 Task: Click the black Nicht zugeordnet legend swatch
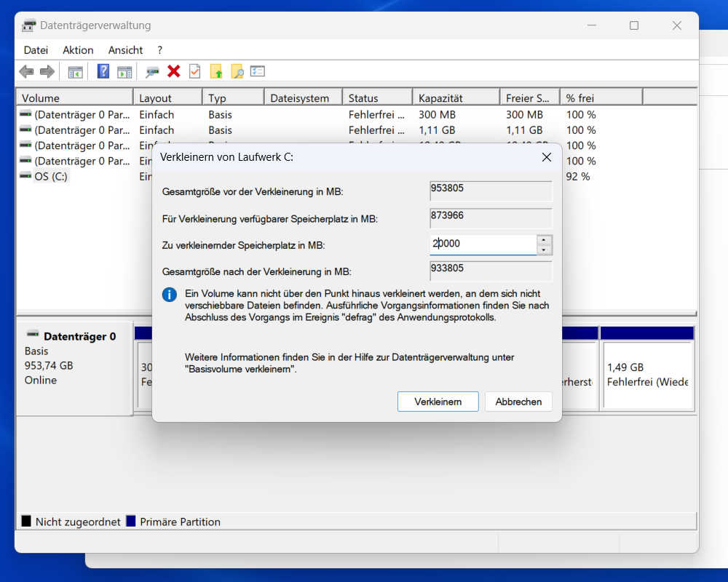[x=26, y=521]
